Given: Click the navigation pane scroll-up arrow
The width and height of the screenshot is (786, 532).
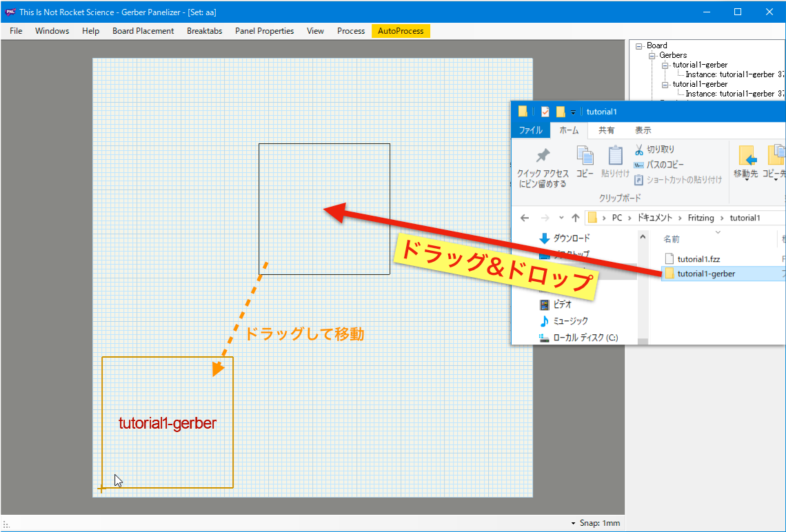Looking at the screenshot, I should pos(643,237).
